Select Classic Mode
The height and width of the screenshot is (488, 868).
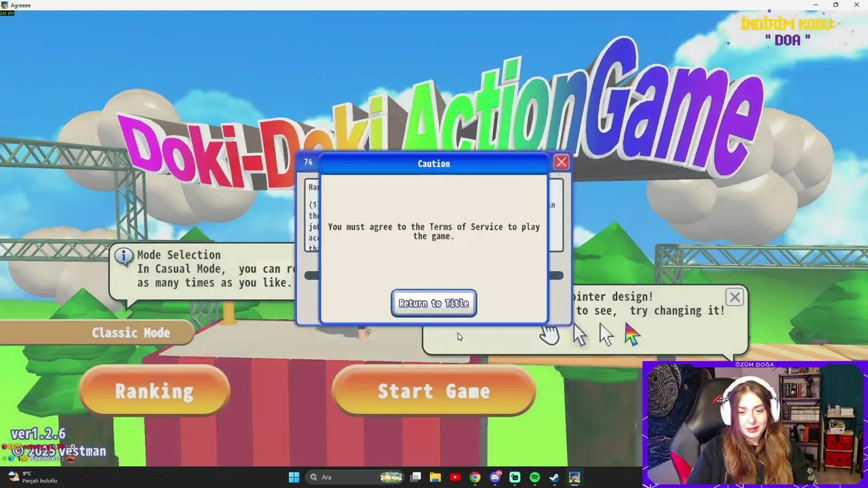(x=131, y=333)
